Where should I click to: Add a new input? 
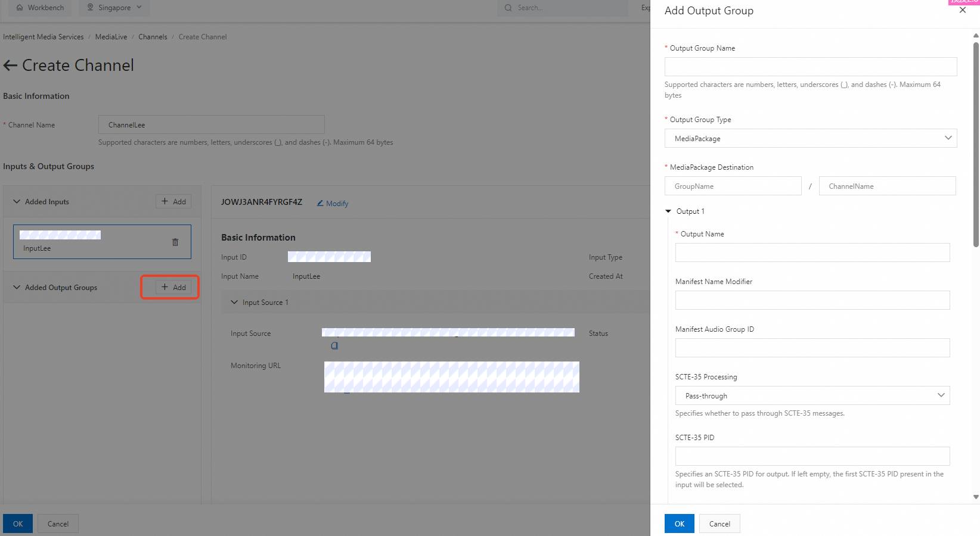click(173, 201)
